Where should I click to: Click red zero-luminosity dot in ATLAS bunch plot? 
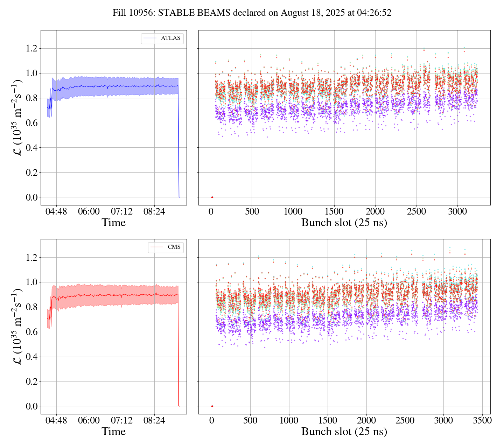[x=212, y=197]
